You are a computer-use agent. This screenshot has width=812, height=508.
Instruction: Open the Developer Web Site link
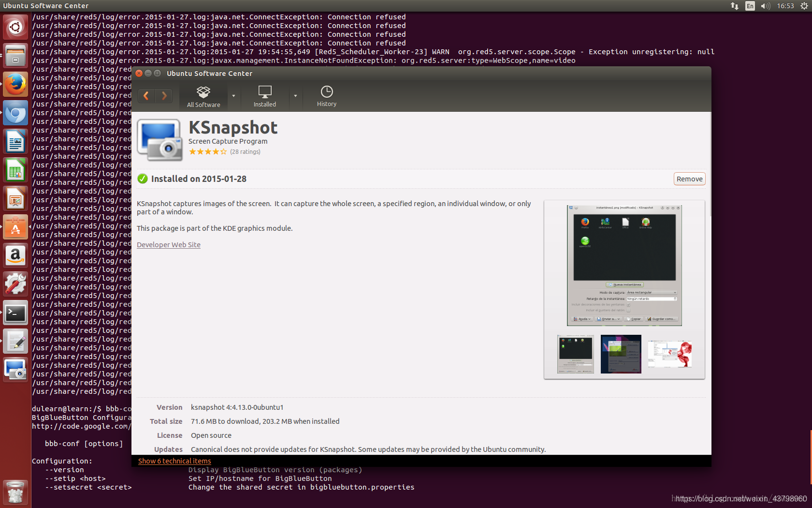(x=169, y=245)
